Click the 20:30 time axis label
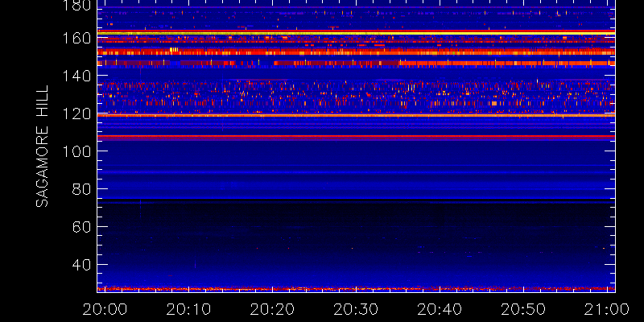This screenshot has height=322, width=644. point(356,310)
